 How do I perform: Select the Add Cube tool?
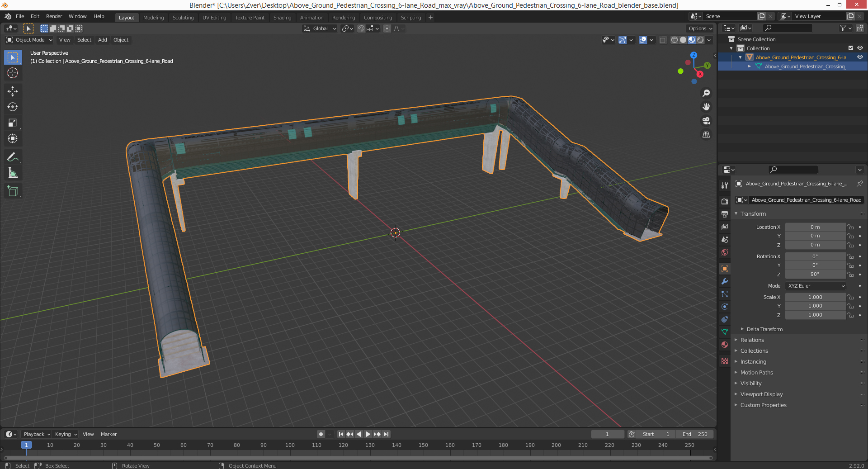click(x=13, y=191)
